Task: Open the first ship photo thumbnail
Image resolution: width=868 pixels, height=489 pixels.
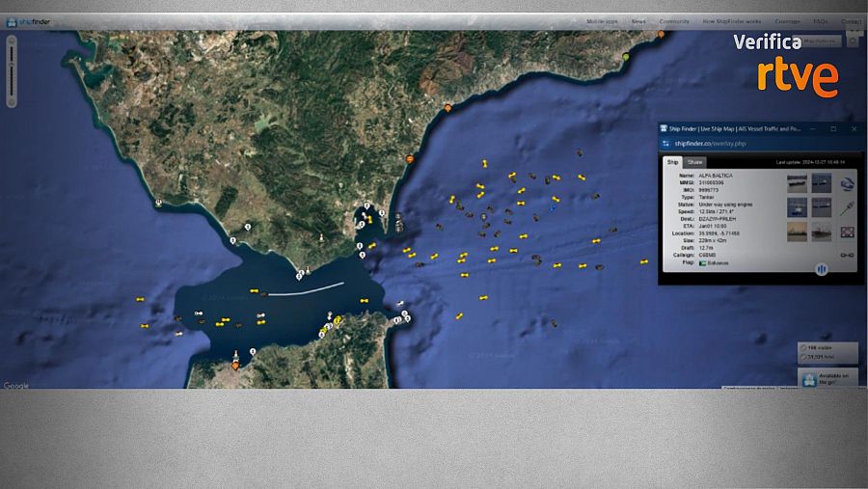Action: (798, 183)
